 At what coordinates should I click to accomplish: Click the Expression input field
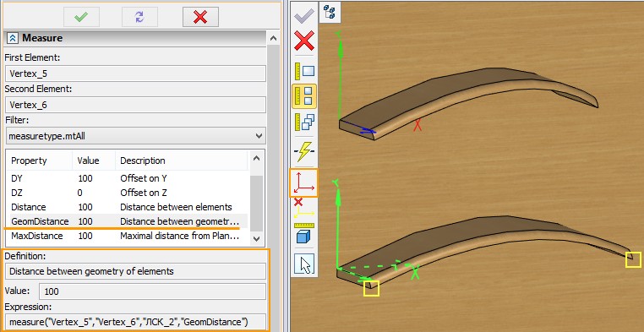point(135,321)
